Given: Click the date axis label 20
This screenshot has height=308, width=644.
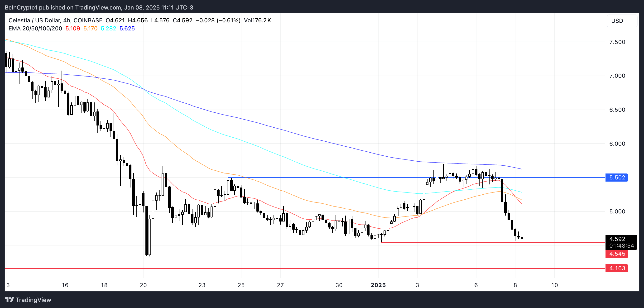Looking at the screenshot, I should tap(143, 285).
